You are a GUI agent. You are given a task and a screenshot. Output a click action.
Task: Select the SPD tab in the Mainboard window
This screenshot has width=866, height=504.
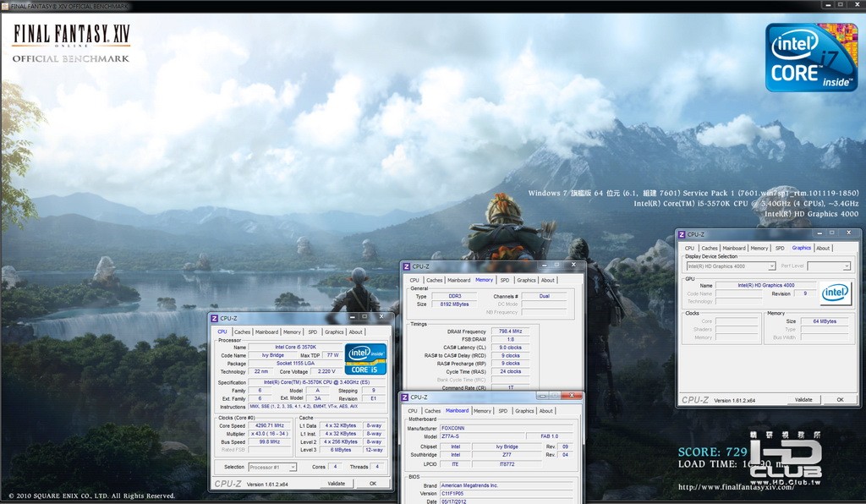(502, 411)
